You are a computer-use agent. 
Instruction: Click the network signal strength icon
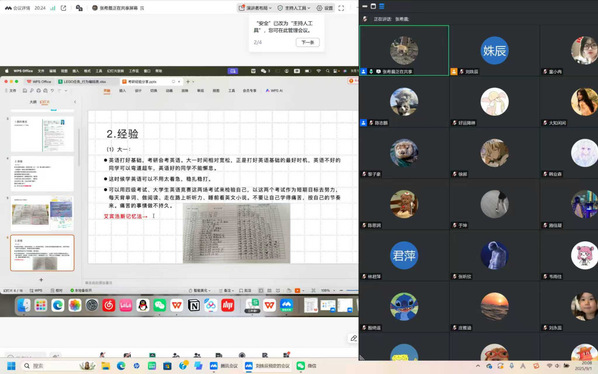point(53,8)
